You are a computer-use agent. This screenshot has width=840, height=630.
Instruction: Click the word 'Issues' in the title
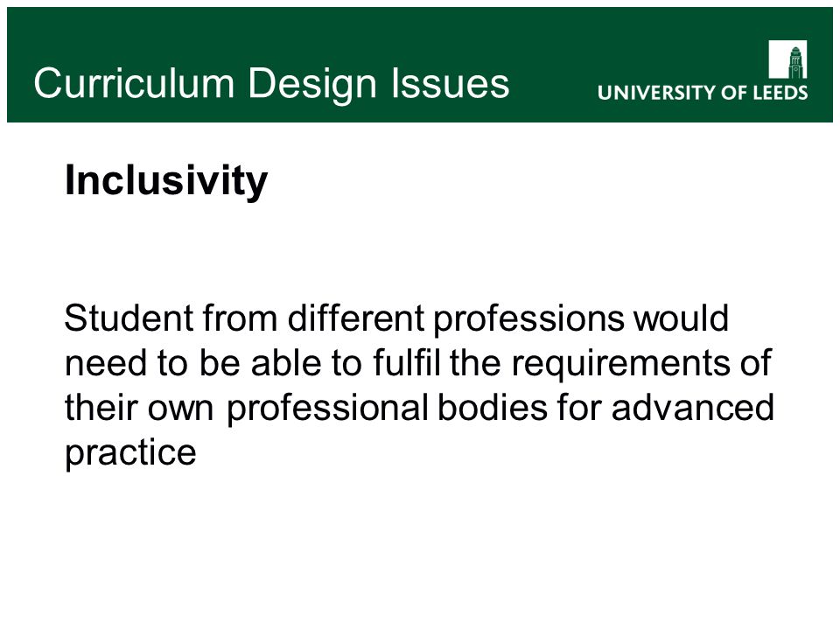(450, 84)
